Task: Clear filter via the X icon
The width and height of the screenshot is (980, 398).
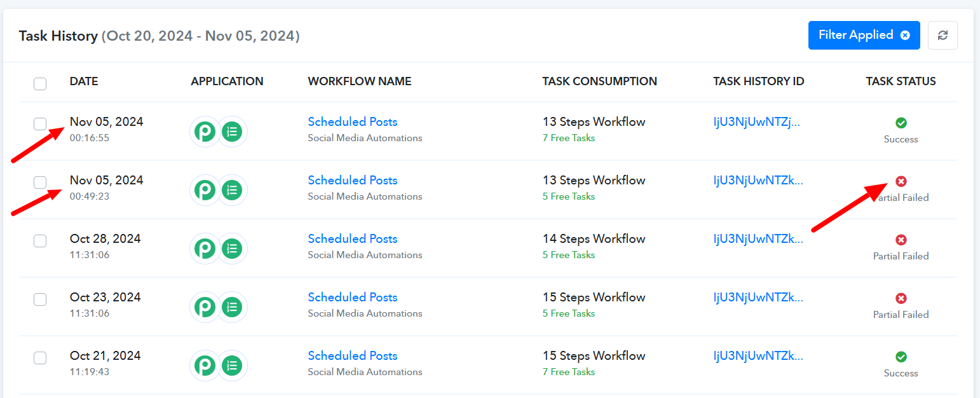Action: pos(905,36)
